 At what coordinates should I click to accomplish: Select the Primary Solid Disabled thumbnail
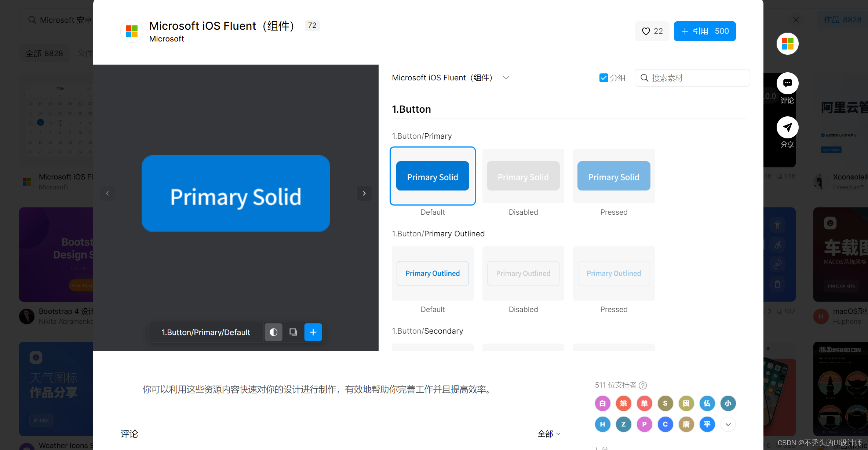click(523, 176)
